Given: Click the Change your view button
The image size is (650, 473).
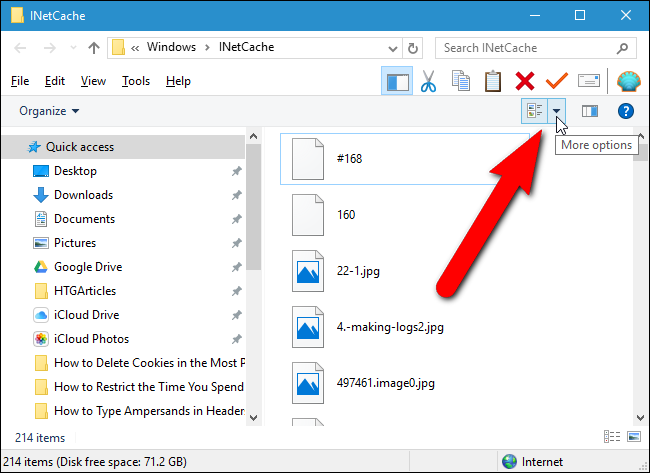Looking at the screenshot, I should point(534,111).
